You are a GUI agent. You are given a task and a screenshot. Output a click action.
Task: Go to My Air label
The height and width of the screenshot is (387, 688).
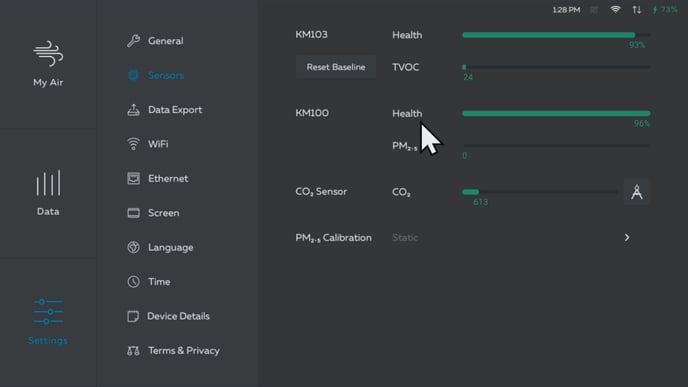tap(48, 82)
